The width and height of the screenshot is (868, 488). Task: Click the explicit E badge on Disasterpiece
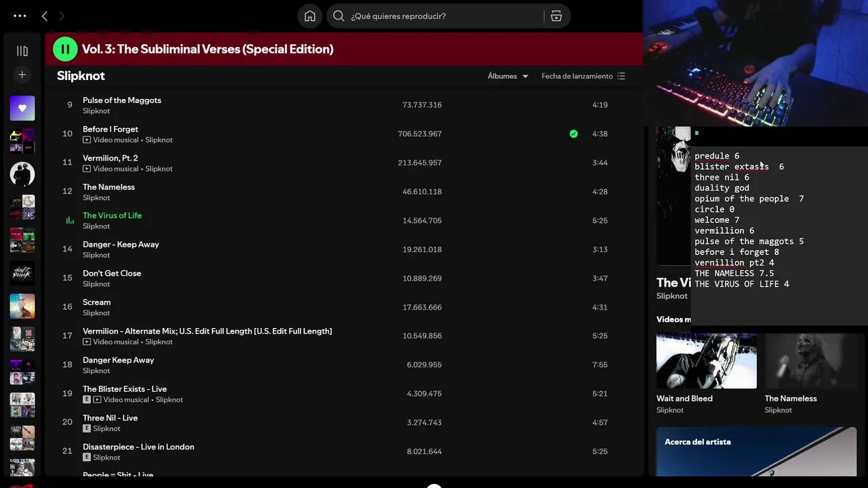(87, 457)
